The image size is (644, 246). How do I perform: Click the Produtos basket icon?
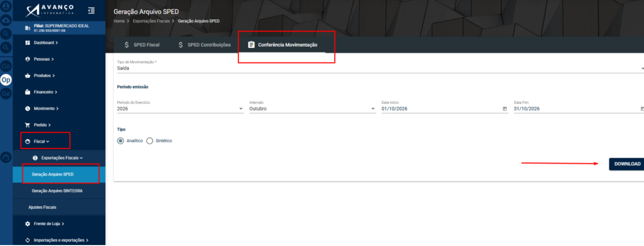(27, 76)
